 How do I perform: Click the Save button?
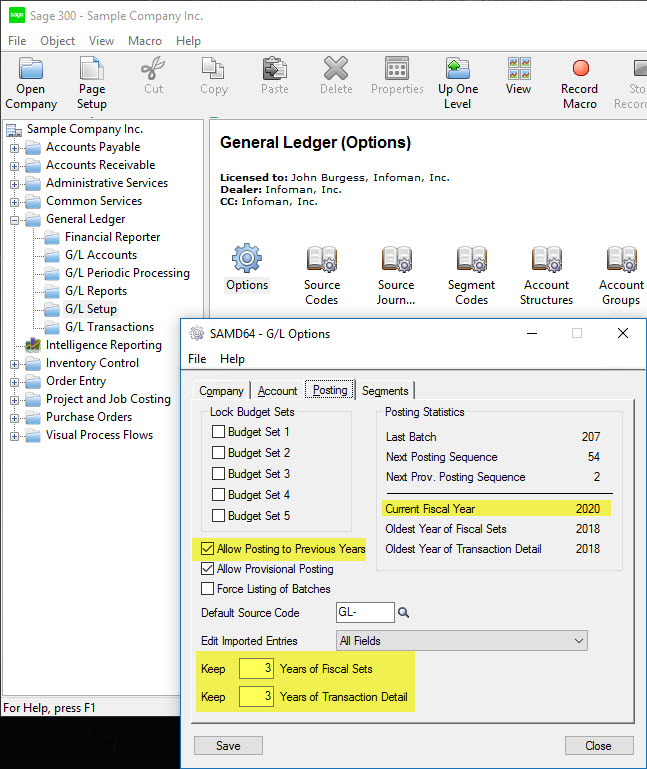[228, 745]
